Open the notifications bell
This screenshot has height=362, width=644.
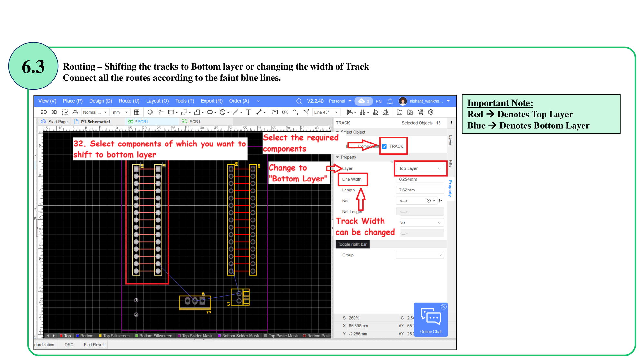point(390,101)
